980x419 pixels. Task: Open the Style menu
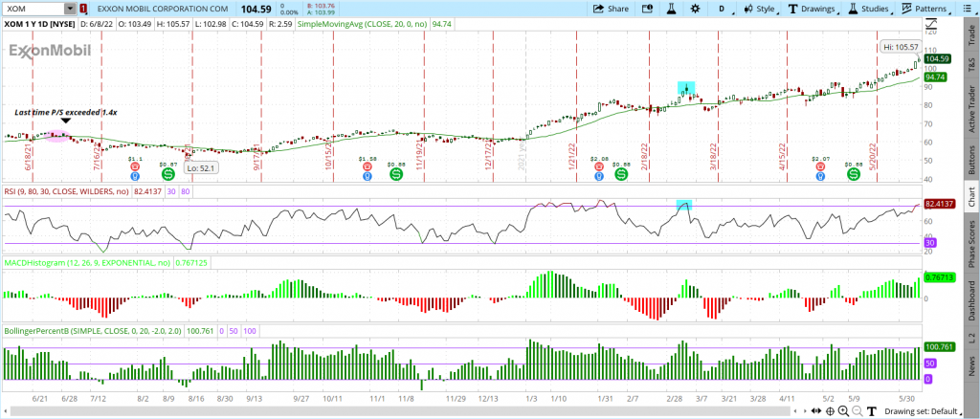pyautogui.click(x=761, y=9)
